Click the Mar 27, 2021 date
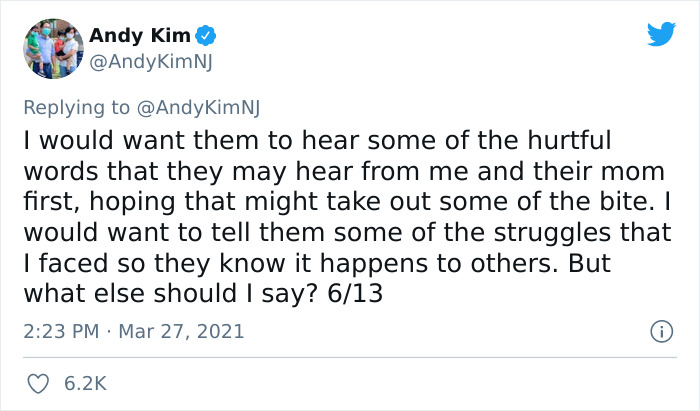This screenshot has height=411, width=700. (x=181, y=332)
